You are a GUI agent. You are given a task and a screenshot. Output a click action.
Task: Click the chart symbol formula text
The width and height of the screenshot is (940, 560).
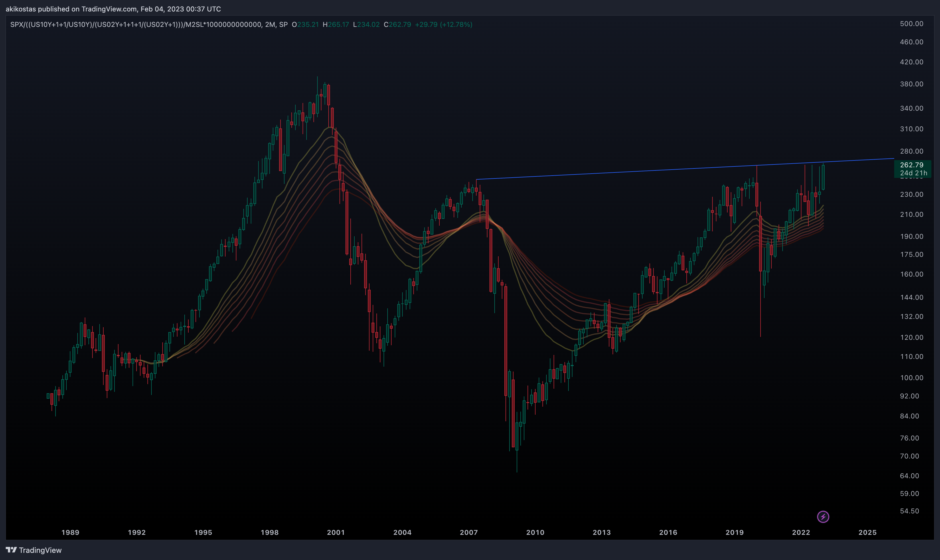click(x=149, y=25)
